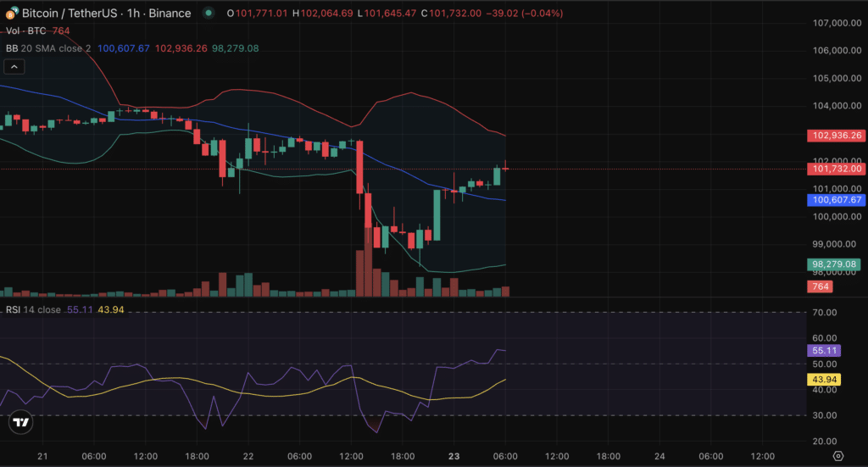Viewport: 868px width, 467px height.
Task: Click the green 98,279.08 price axis label
Action: coord(834,264)
